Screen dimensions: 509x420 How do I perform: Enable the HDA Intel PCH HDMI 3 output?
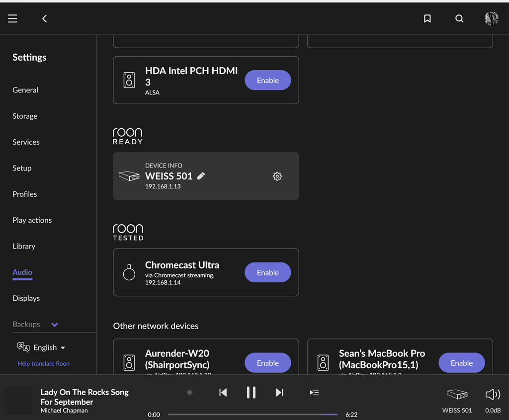[x=267, y=80]
